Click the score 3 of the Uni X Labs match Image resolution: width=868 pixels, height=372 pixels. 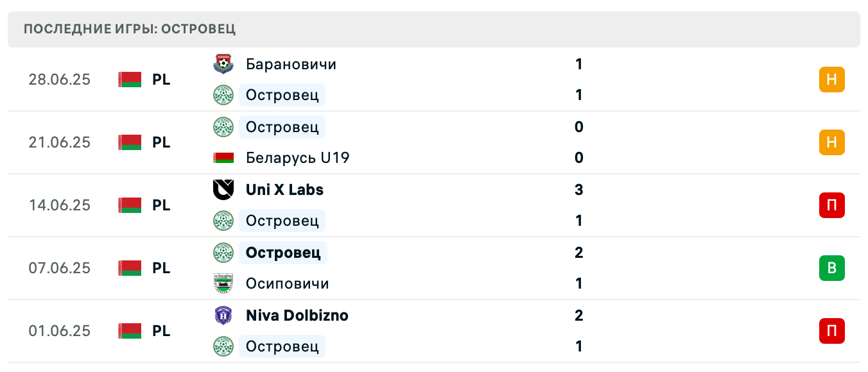click(578, 190)
